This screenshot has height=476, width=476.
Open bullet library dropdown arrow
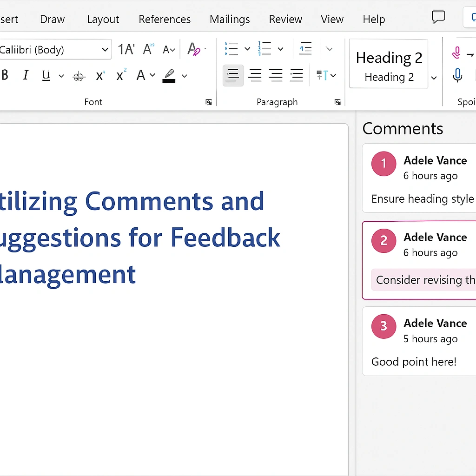click(247, 48)
